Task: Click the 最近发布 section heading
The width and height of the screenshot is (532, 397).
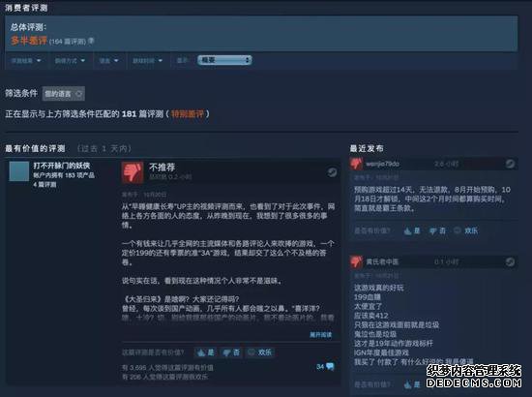Action: coord(367,148)
